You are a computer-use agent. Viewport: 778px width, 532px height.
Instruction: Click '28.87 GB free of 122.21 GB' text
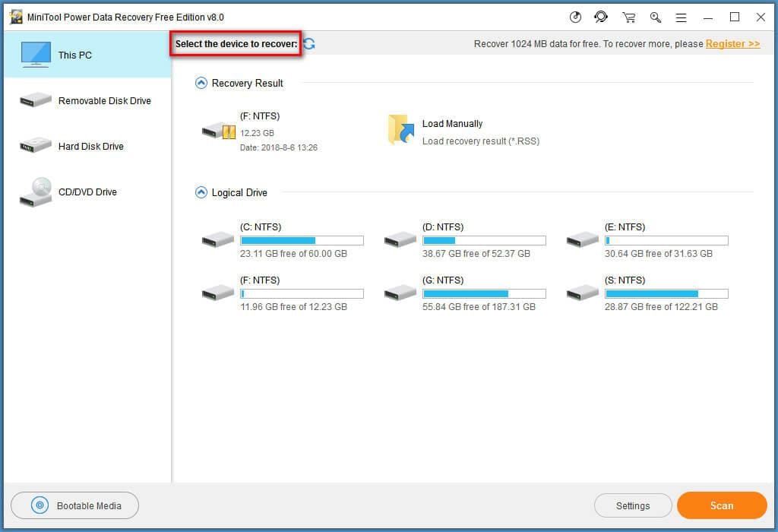pyautogui.click(x=661, y=307)
